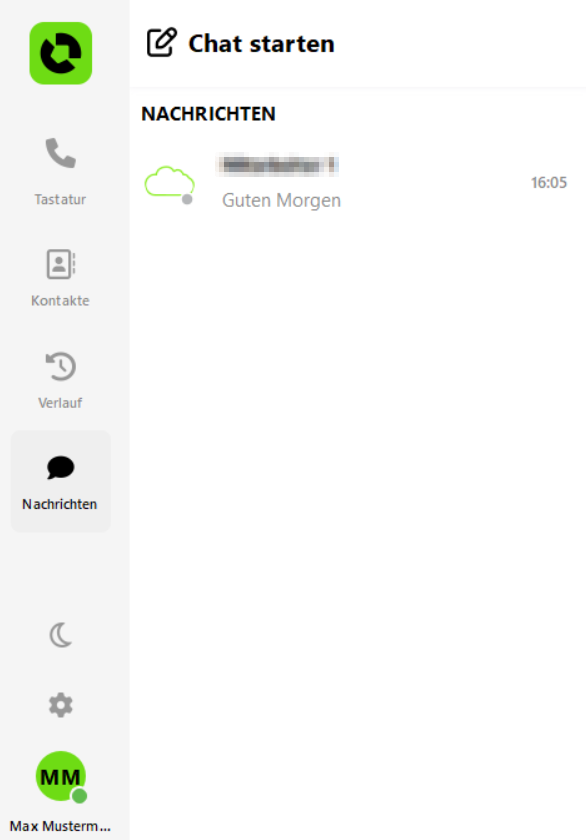This screenshot has height=840, width=586.
Task: Click the Tastatur label in sidebar
Action: tap(60, 199)
